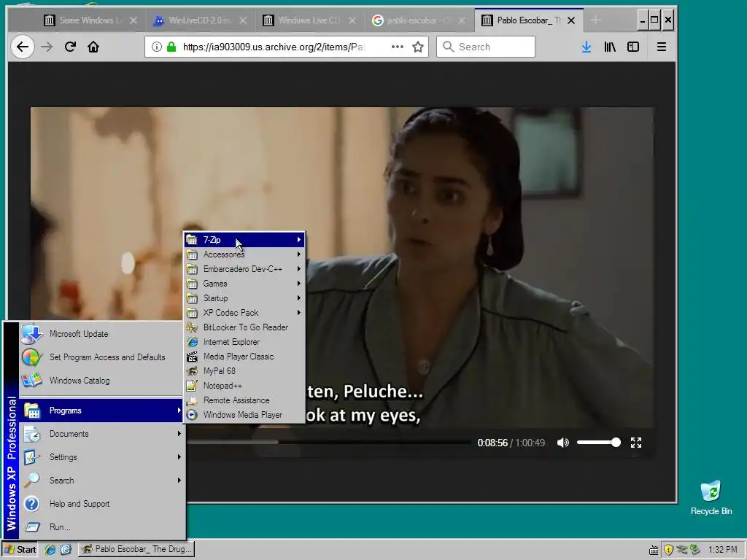Open Help and Support
The height and width of the screenshot is (560, 747).
click(101, 504)
